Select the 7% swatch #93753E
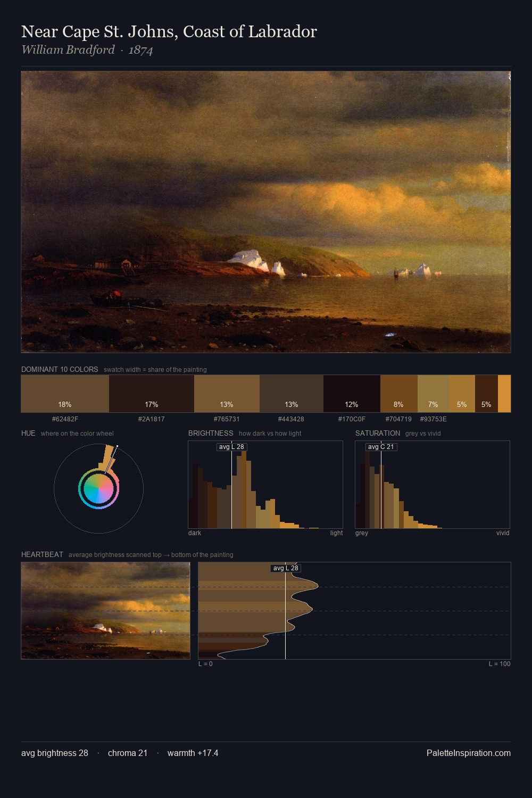The height and width of the screenshot is (798, 532). pos(434,394)
